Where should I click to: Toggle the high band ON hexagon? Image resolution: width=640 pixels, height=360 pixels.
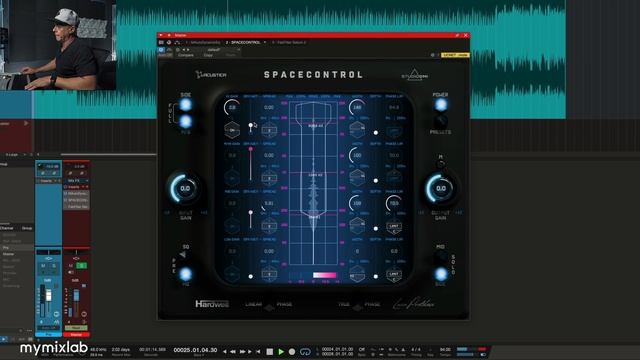[232, 130]
